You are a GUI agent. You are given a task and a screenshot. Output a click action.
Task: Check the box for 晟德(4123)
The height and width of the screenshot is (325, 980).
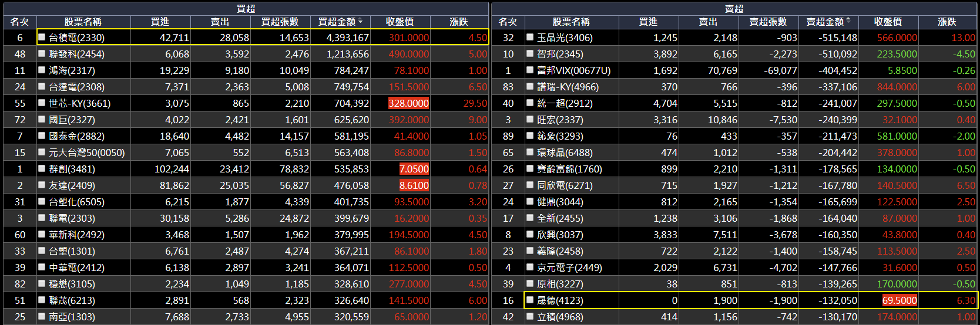tap(530, 300)
